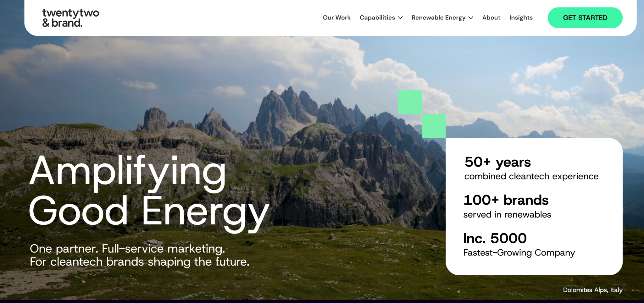Open the Capabilities menu item
The width and height of the screenshot is (644, 303).
(377, 18)
